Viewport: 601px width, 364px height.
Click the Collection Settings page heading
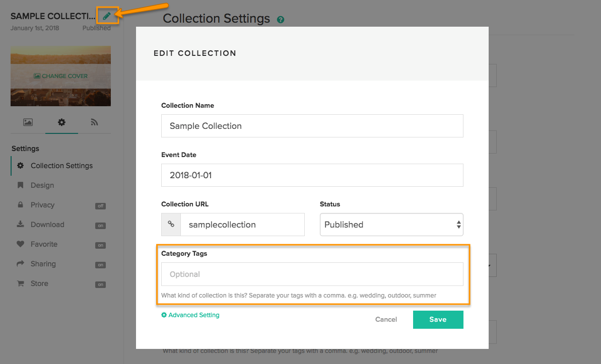click(x=217, y=19)
